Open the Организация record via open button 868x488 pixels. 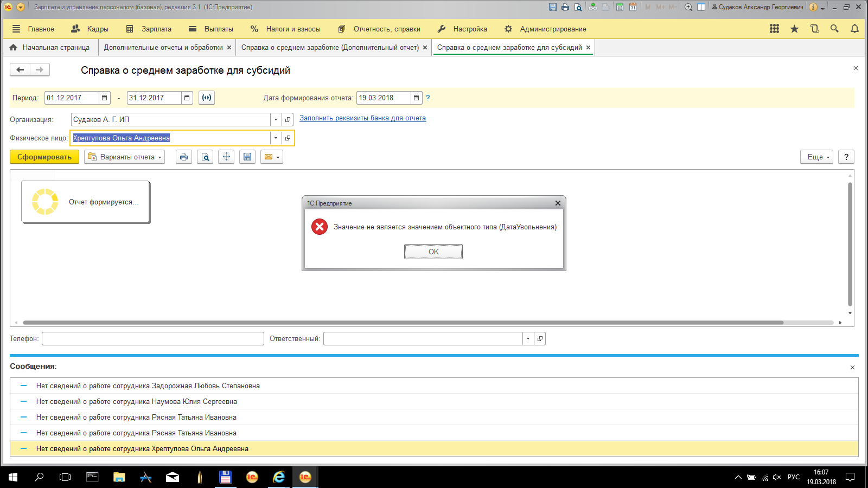click(288, 119)
